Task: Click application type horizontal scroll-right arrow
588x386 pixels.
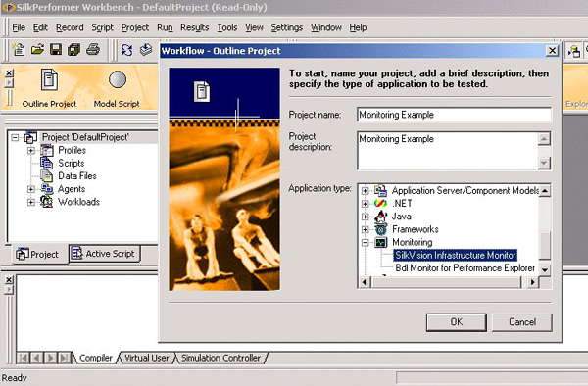Action: [x=532, y=282]
